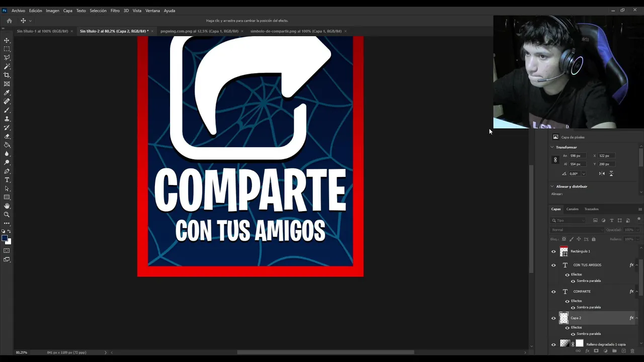Select the Rectangle shape tool
Viewport: 644px width, 362px height.
7,198
